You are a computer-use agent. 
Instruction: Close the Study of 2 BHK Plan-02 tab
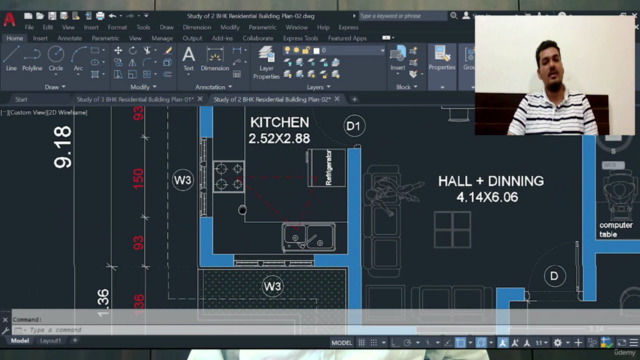coord(337,99)
